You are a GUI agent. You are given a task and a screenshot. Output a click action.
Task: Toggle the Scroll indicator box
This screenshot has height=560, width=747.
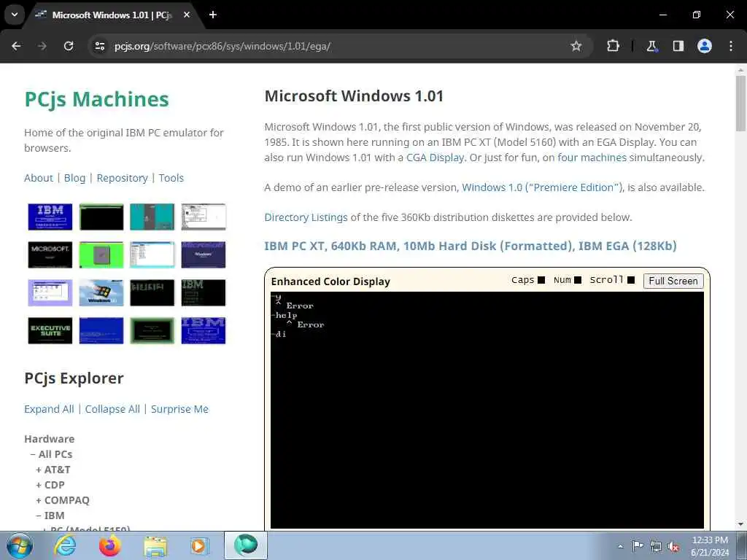click(x=631, y=280)
